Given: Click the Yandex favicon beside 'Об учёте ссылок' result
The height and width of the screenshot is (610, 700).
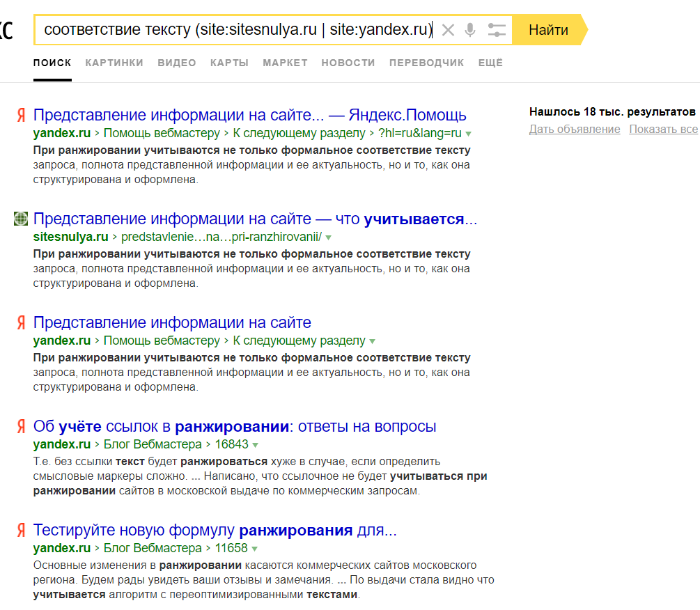Looking at the screenshot, I should (x=21, y=427).
